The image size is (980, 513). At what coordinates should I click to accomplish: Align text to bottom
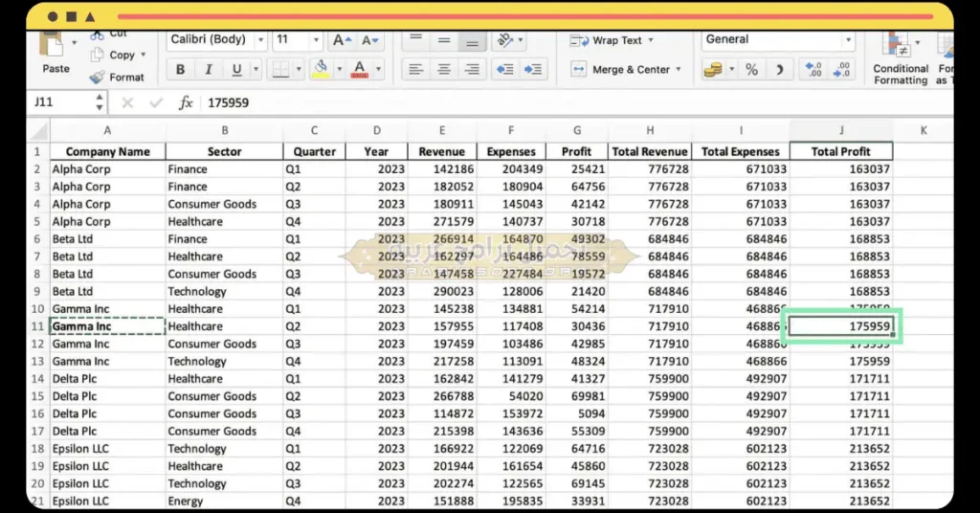(472, 42)
